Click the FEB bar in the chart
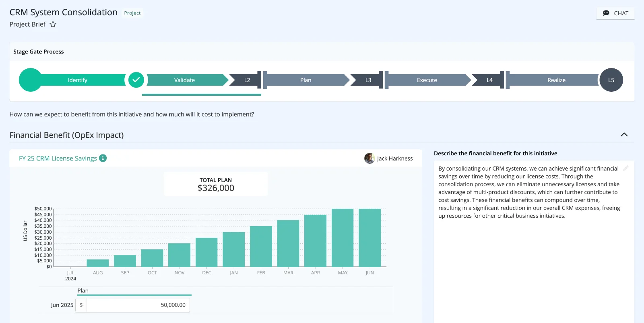644x323 pixels. (x=261, y=246)
